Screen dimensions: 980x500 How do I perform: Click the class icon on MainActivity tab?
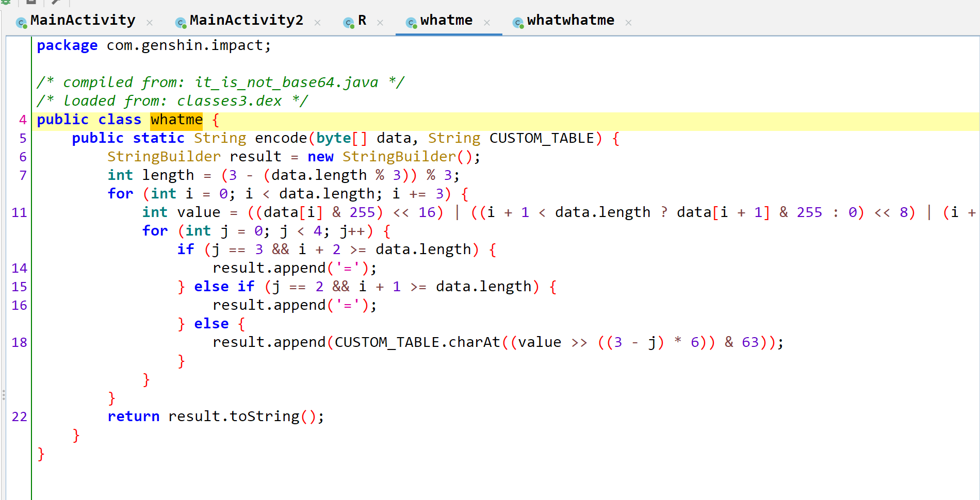coord(21,23)
